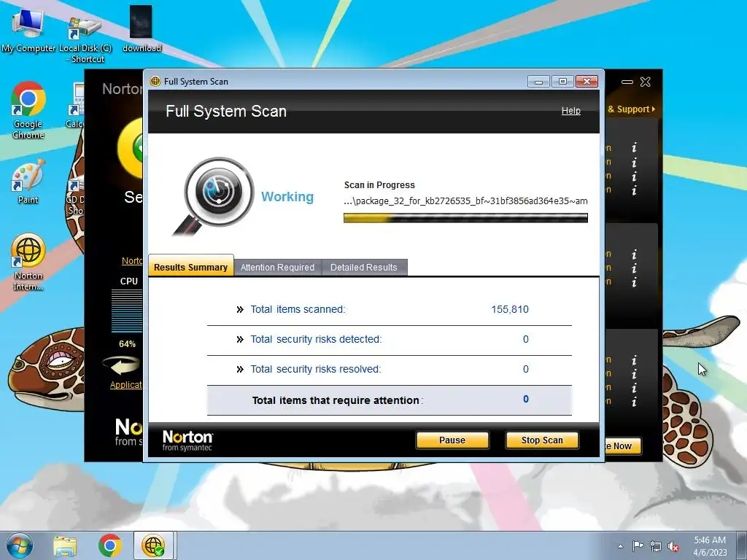747x560 pixels.
Task: Expand the Total security risks resolved arrow
Action: (240, 370)
